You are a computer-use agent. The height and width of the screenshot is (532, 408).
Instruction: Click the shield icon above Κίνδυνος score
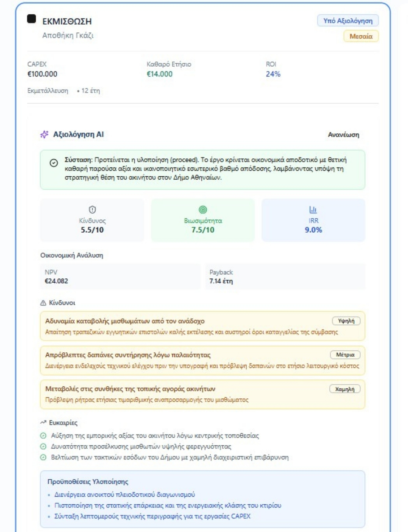(92, 209)
